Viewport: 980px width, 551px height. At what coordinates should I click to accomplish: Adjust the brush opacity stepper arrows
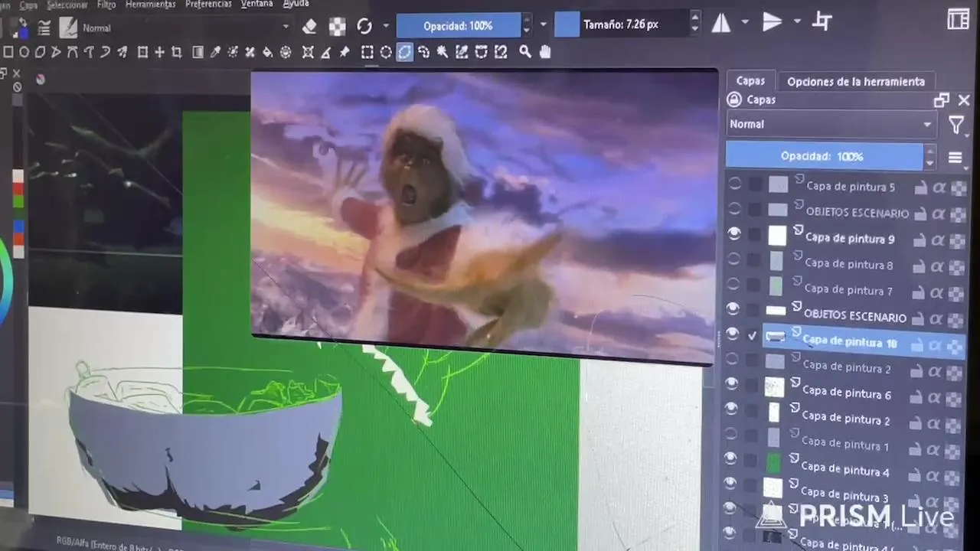click(x=526, y=25)
